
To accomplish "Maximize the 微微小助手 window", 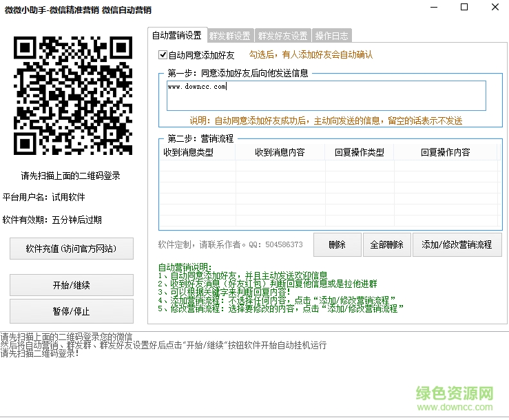I will coord(464,7).
